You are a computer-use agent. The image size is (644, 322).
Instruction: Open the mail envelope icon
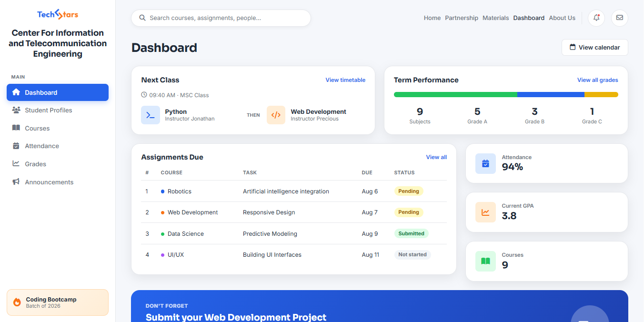[620, 18]
